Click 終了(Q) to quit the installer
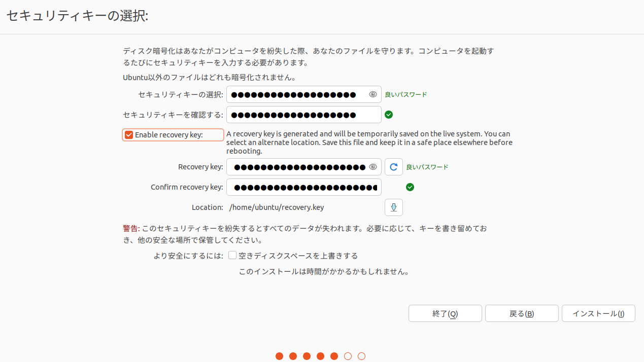This screenshot has width=644, height=362. point(445,313)
